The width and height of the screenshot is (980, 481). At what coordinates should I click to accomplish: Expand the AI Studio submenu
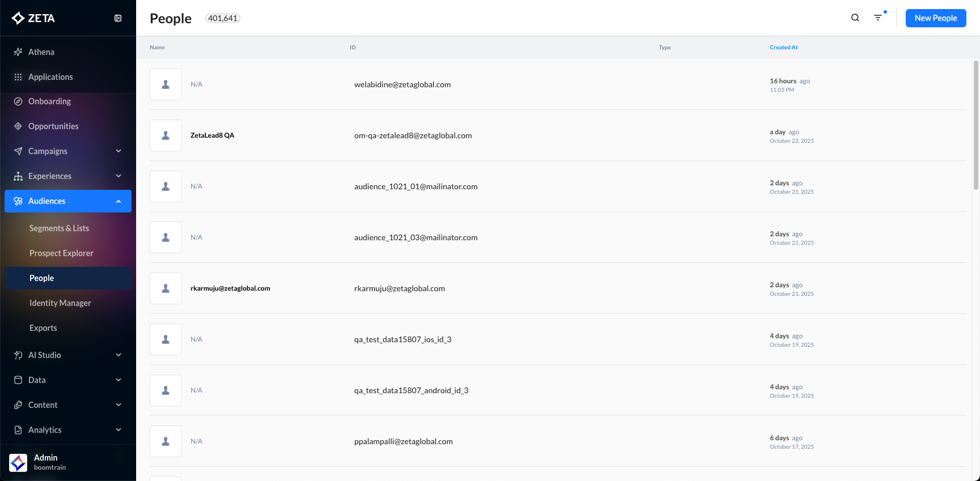point(119,355)
